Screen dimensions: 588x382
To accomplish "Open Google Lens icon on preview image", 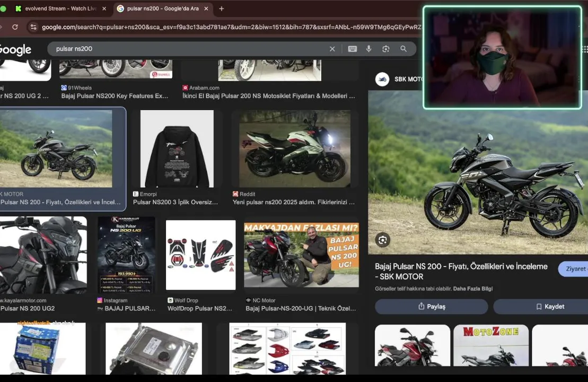I will 382,240.
